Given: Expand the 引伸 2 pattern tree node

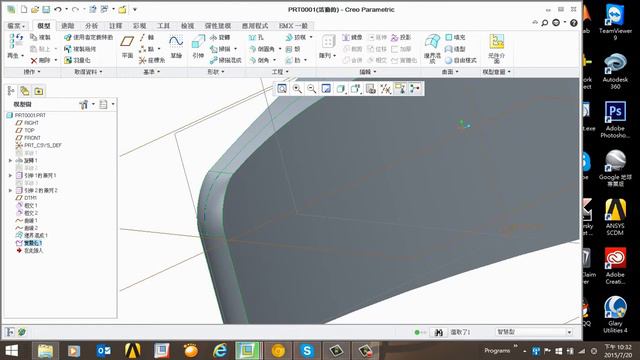Looking at the screenshot, I should coord(10,191).
